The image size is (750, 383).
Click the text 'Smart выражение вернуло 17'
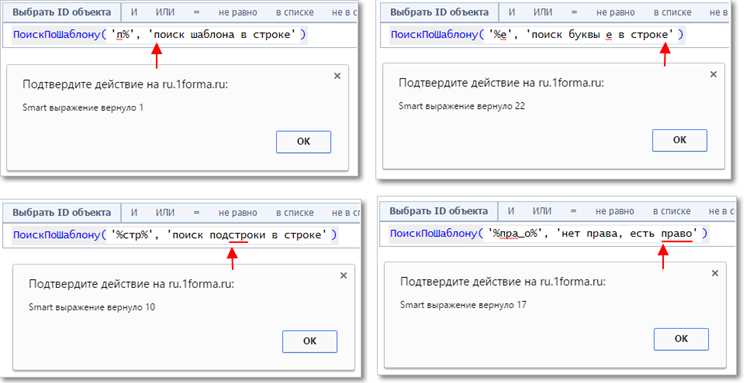tap(463, 305)
